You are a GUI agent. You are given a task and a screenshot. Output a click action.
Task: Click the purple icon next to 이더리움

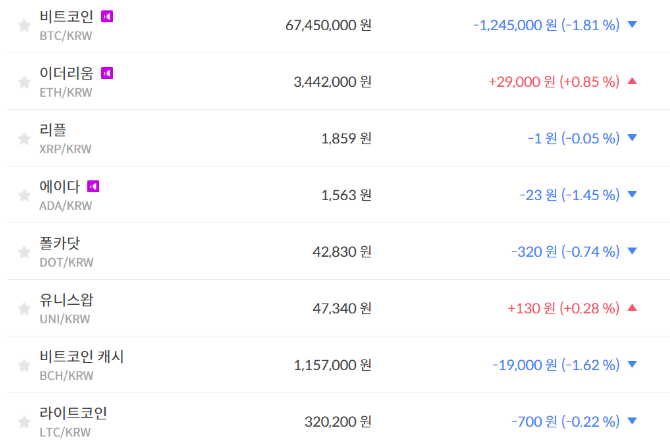[107, 73]
